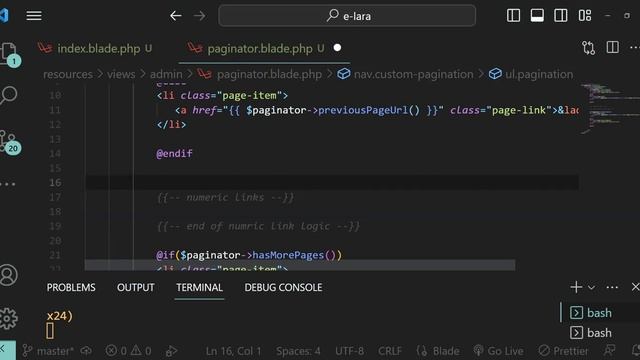Toggle the bottom panel layout icon
Image resolution: width=640 pixels, height=360 pixels.
[537, 16]
